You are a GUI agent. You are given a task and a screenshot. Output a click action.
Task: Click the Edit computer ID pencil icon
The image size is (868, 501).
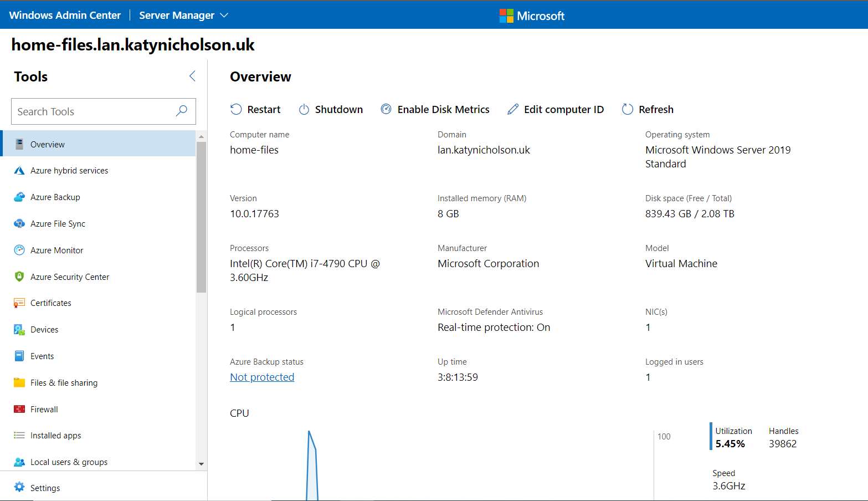point(513,109)
